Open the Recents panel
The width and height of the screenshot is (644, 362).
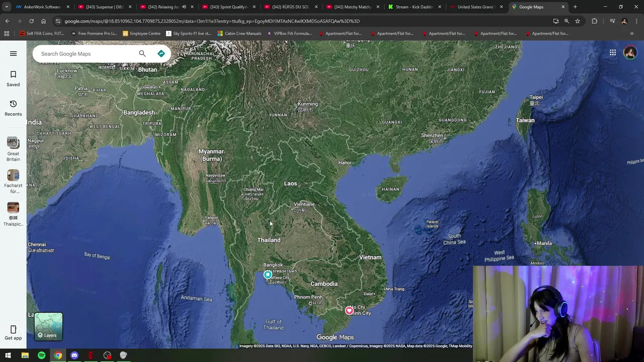[x=13, y=108]
